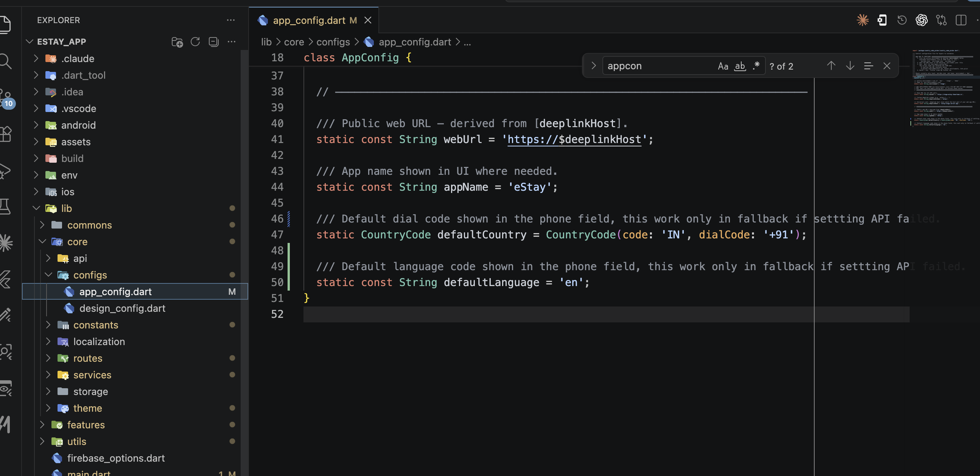Click the Claude starburst icon in editor toolbar
Screen dimensions: 980x476
pyautogui.click(x=862, y=20)
